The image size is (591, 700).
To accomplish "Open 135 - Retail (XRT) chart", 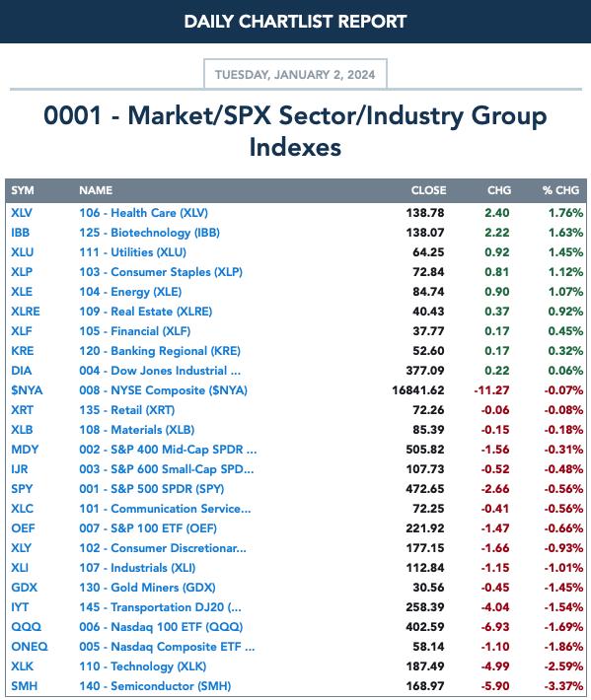I will pos(127,410).
